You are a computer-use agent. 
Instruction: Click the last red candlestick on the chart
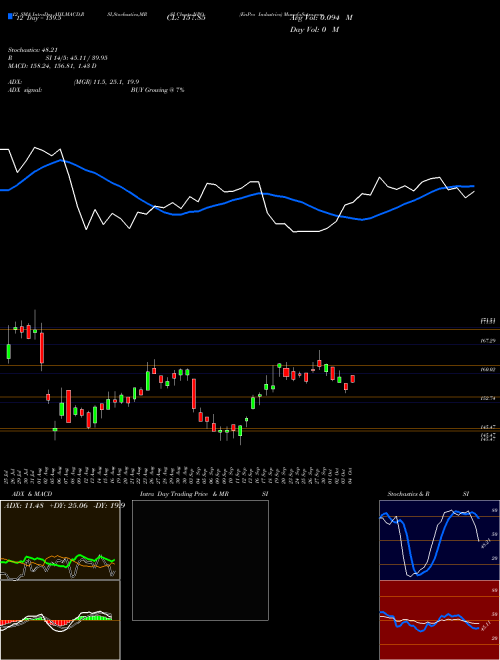click(x=353, y=379)
